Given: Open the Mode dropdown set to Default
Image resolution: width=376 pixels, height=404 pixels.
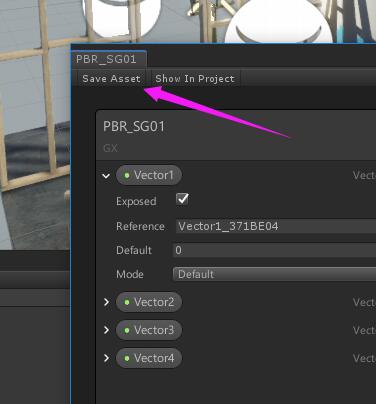Looking at the screenshot, I should click(274, 274).
